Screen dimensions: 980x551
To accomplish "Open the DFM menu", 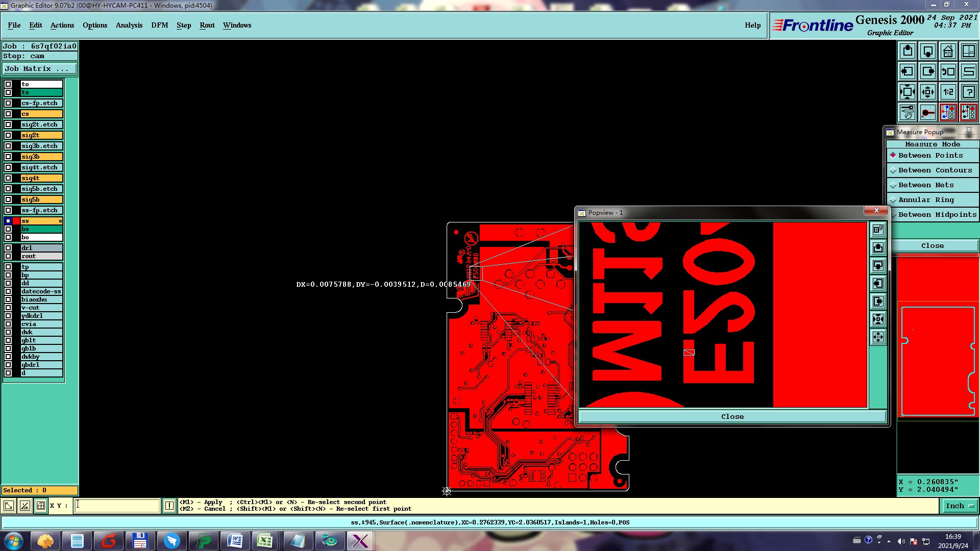I will coord(159,25).
